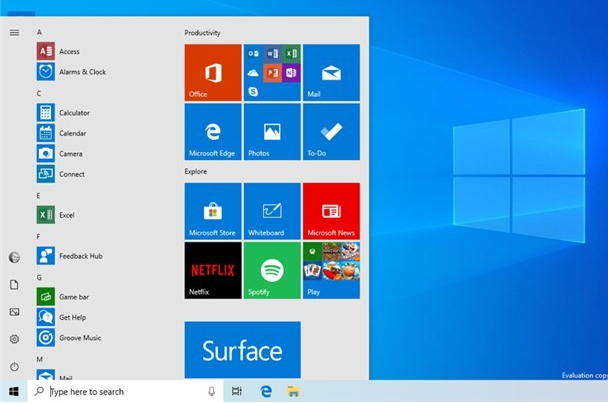Open Microsoft Edge from the taskbar
The image size is (608, 403).
pos(266,391)
